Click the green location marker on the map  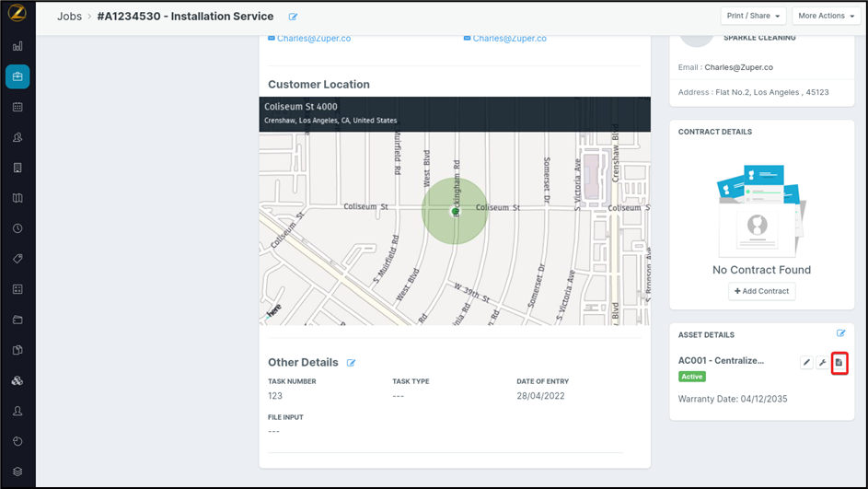point(455,211)
